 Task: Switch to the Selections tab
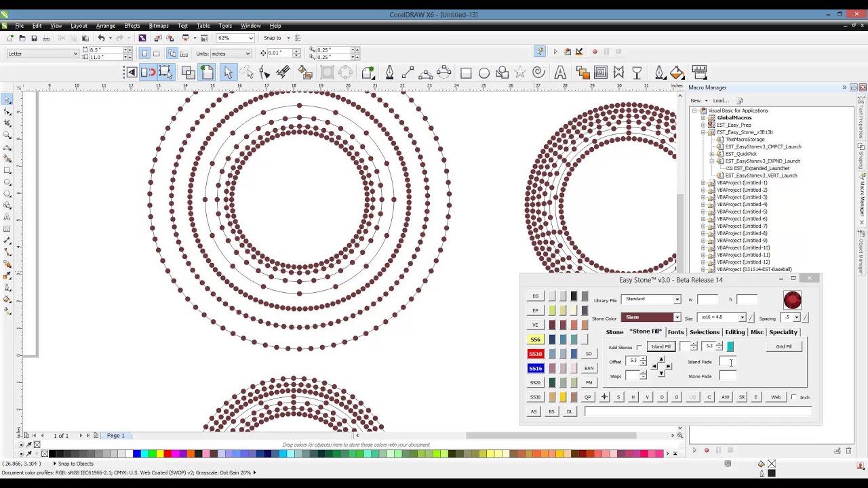click(x=705, y=332)
